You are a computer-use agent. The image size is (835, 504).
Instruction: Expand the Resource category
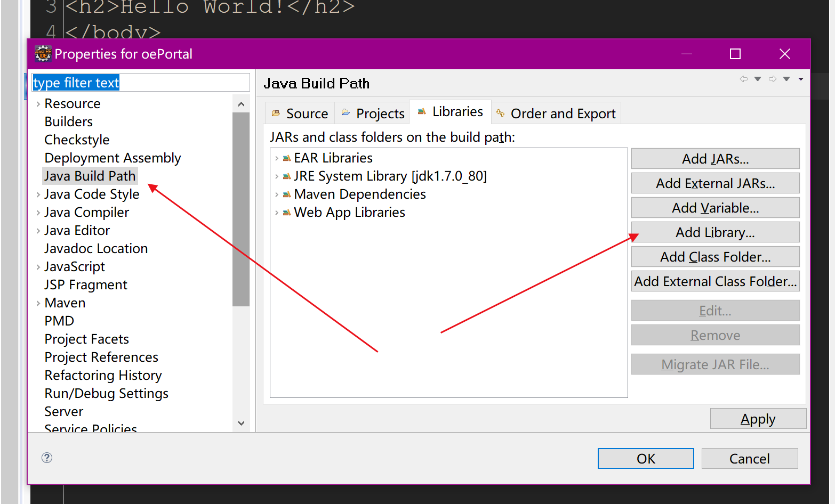click(x=38, y=104)
